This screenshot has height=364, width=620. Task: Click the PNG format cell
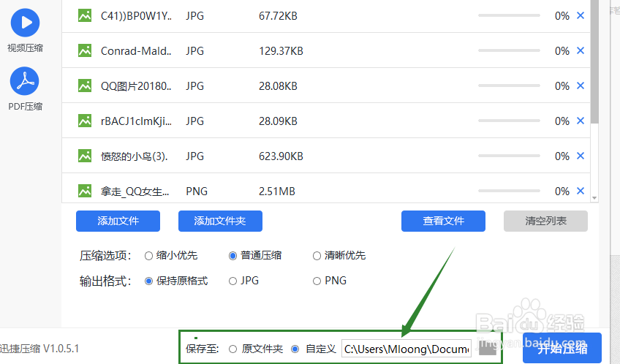[x=197, y=192]
